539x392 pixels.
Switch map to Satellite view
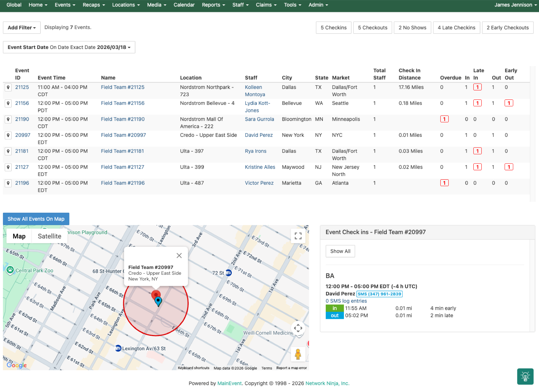50,236
